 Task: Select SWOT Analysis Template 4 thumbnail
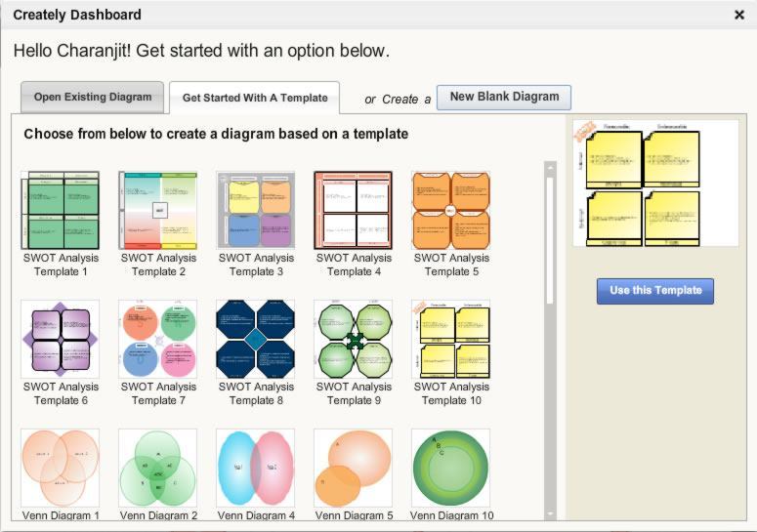pyautogui.click(x=353, y=211)
